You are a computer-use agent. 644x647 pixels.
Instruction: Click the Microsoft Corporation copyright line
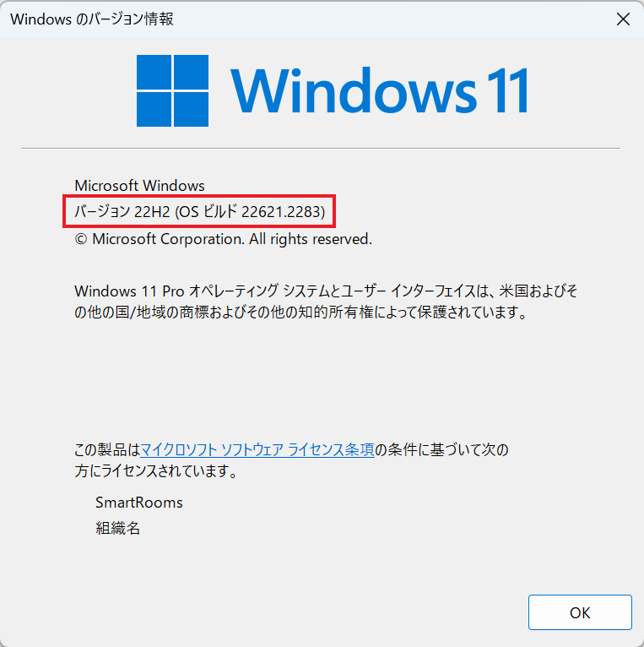click(223, 239)
